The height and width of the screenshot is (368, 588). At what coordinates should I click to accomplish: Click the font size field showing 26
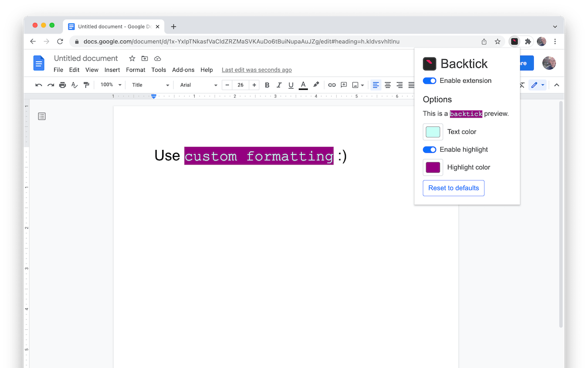[x=241, y=85]
